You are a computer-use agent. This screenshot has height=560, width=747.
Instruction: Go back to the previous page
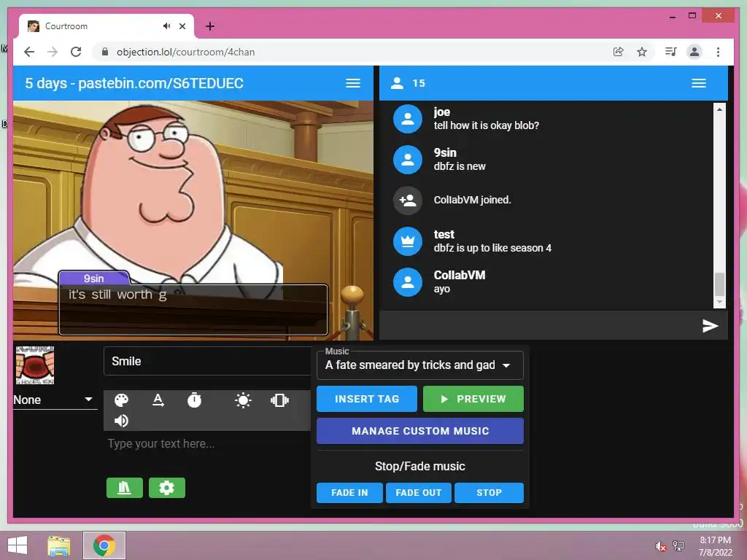pos(29,52)
